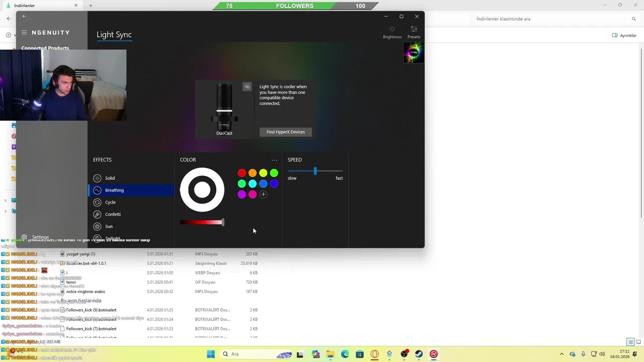This screenshot has width=644, height=362.
Task: Open Microsoft Edge from taskbar
Action: [x=345, y=354]
